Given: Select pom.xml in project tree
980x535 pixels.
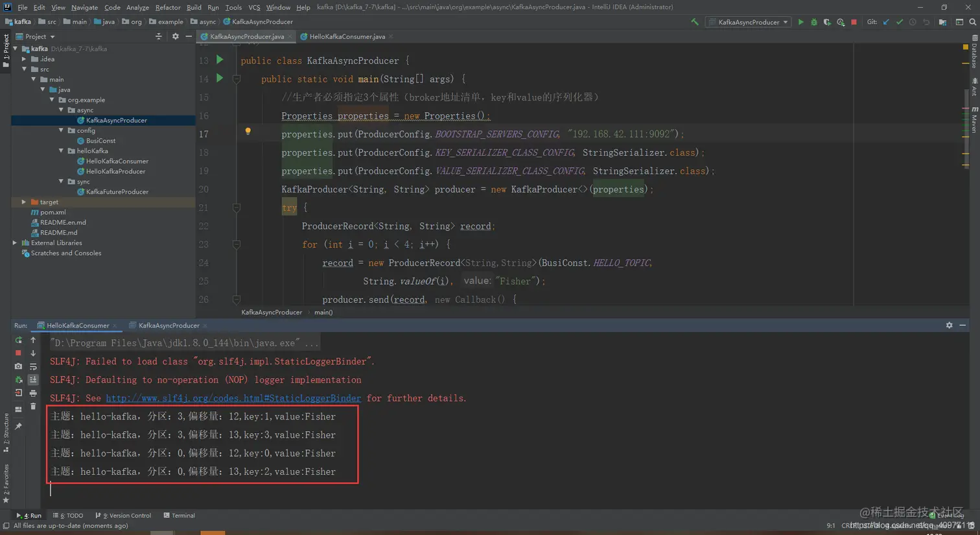Looking at the screenshot, I should pos(52,212).
